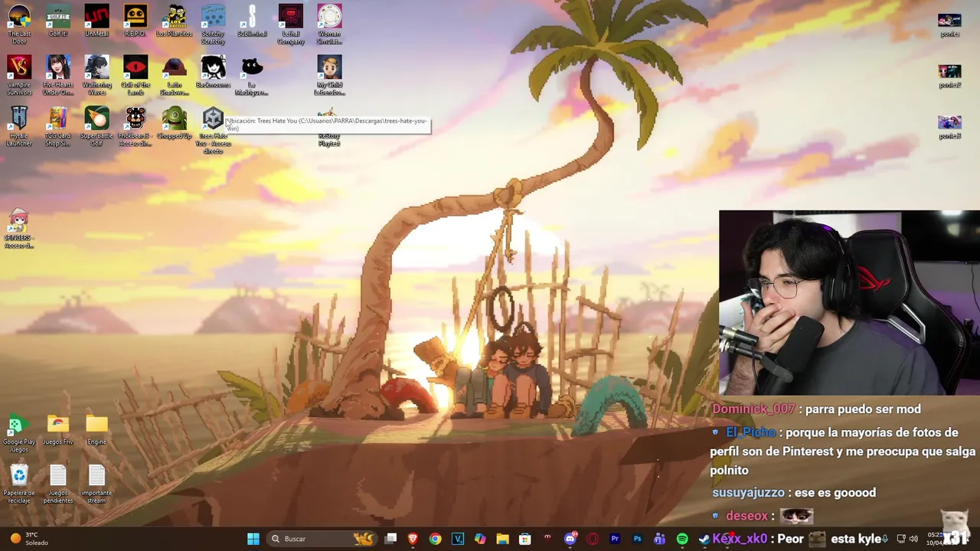Viewport: 980px width, 551px height.
Task: Launch Adobe Photoshop from taskbar
Action: click(x=637, y=539)
